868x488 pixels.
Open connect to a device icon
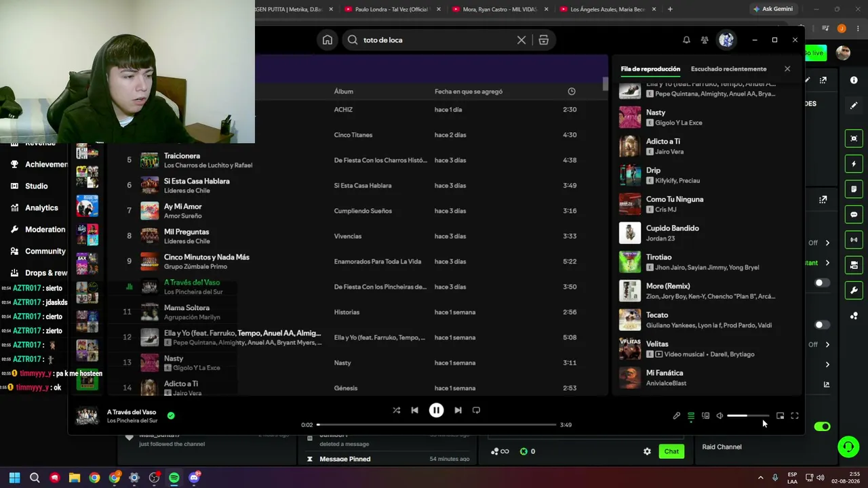[705, 415]
